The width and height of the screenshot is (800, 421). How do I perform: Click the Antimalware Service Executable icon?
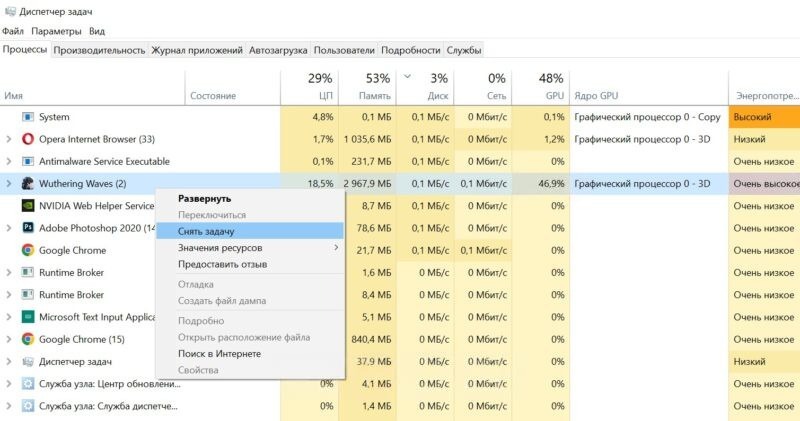coord(28,161)
